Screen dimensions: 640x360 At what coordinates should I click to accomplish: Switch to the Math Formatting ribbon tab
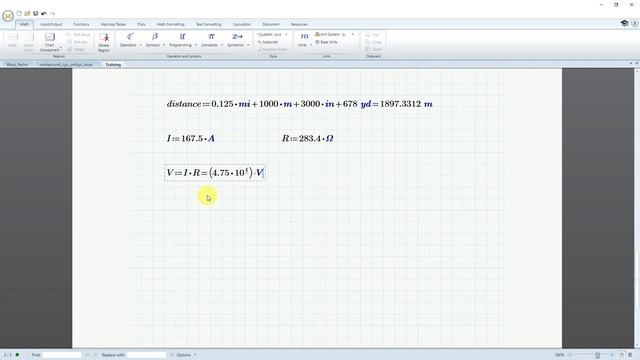tap(171, 24)
